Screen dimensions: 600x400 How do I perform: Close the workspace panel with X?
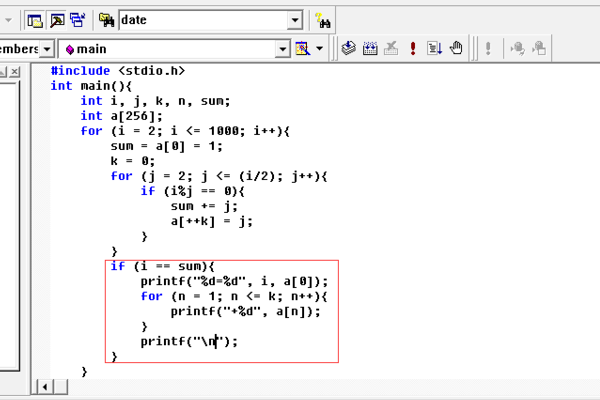[15, 72]
